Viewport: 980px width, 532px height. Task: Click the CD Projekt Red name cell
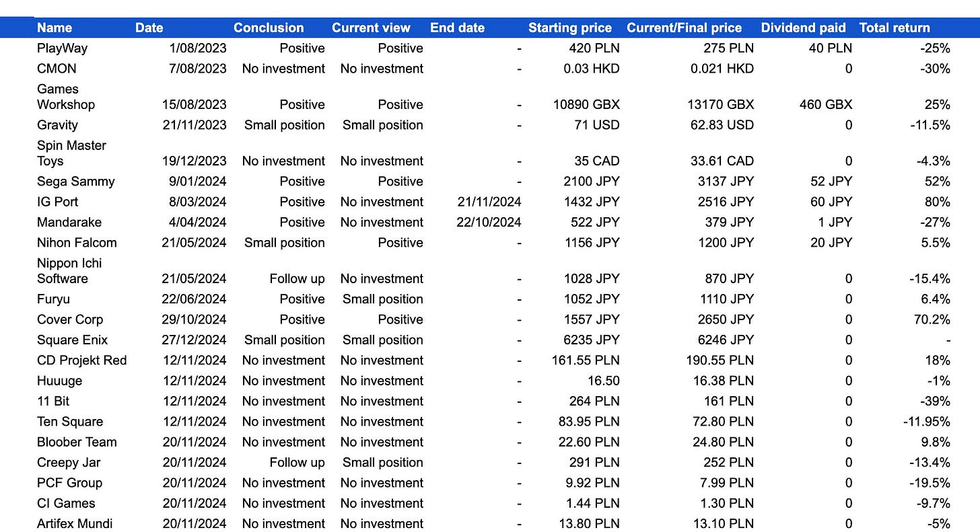click(81, 360)
